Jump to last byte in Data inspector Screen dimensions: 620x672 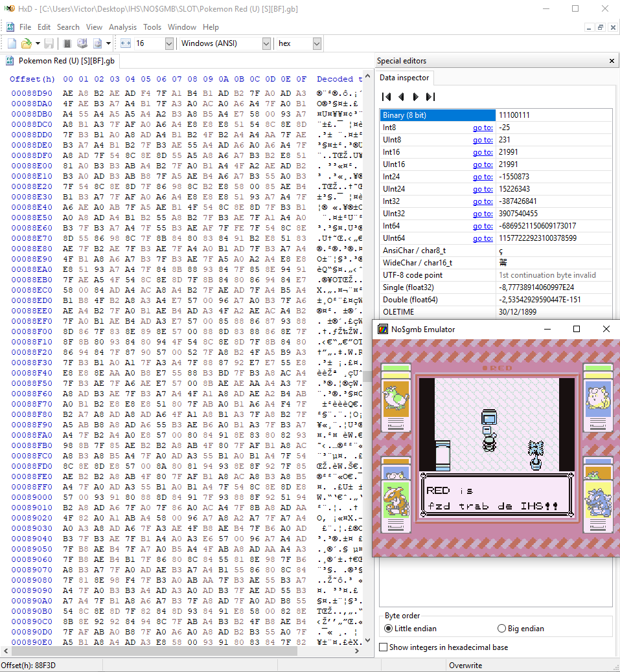430,97
